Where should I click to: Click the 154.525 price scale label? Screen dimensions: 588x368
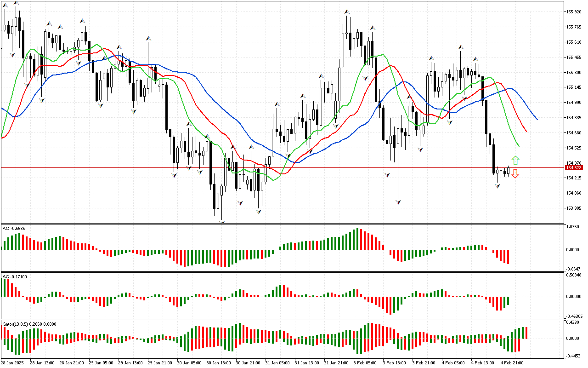click(x=574, y=148)
